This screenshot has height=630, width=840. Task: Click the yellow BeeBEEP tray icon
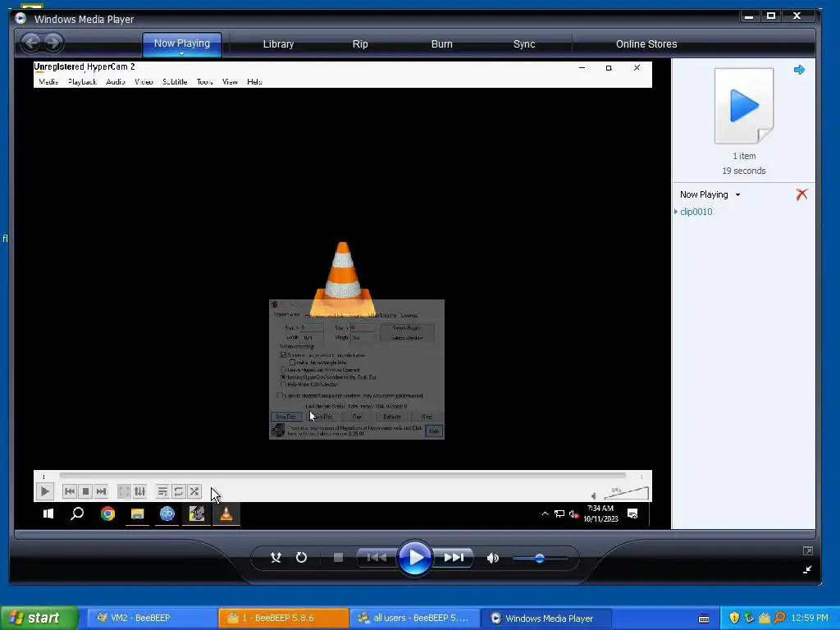tap(765, 618)
